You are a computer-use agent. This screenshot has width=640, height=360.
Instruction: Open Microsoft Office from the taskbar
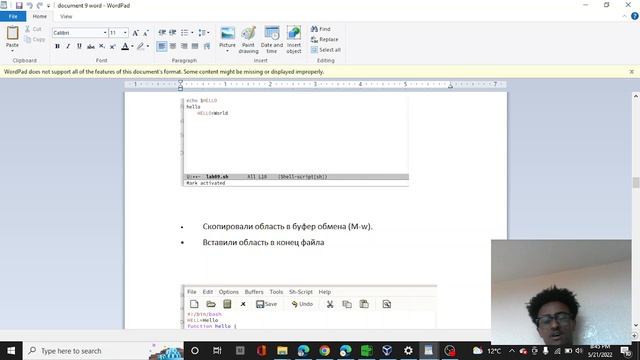pyautogui.click(x=261, y=351)
